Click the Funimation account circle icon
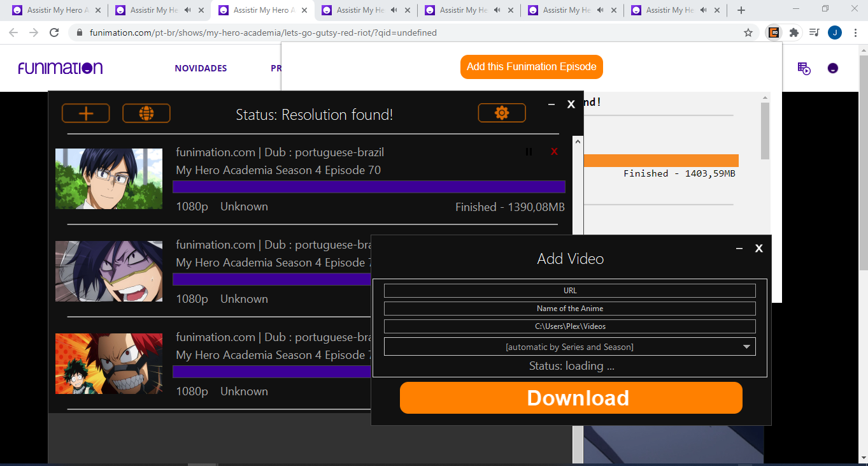This screenshot has height=466, width=868. pyautogui.click(x=833, y=68)
